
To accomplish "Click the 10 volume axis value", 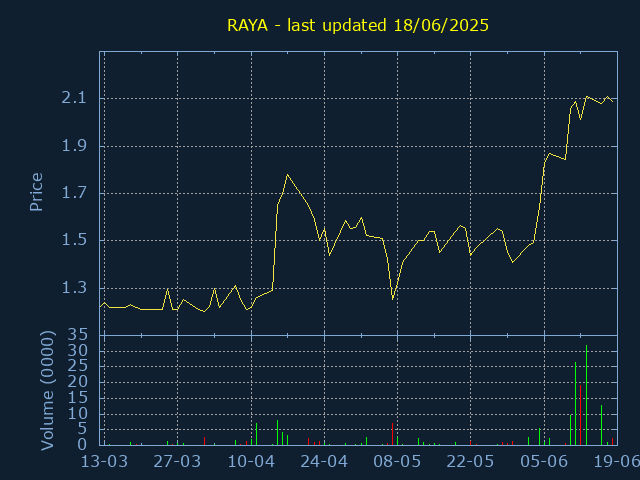I will [78, 414].
